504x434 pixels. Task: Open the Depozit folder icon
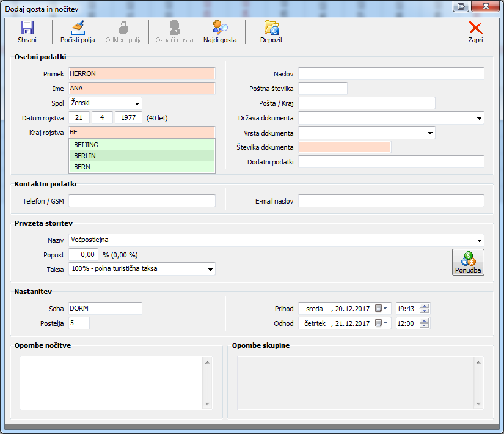[271, 28]
